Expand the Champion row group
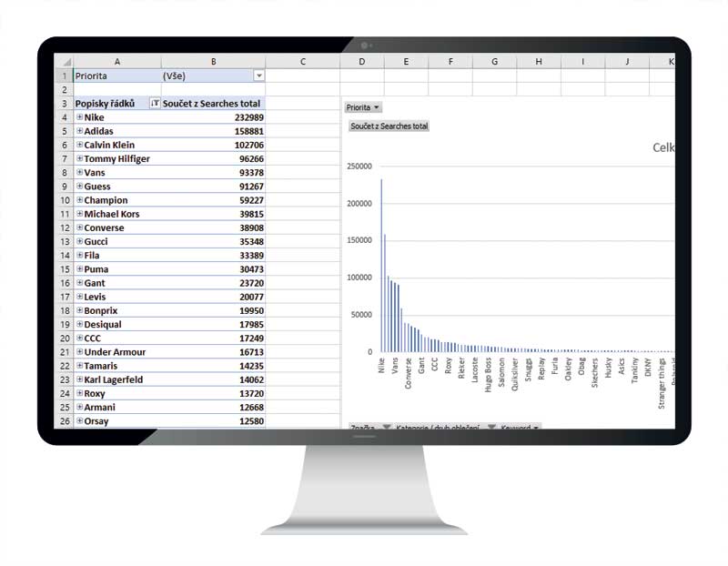728x566 pixels. (x=79, y=200)
